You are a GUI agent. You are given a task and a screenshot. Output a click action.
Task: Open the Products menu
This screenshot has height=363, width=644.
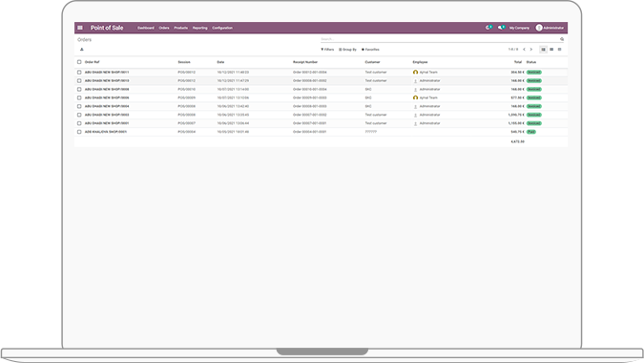point(180,28)
